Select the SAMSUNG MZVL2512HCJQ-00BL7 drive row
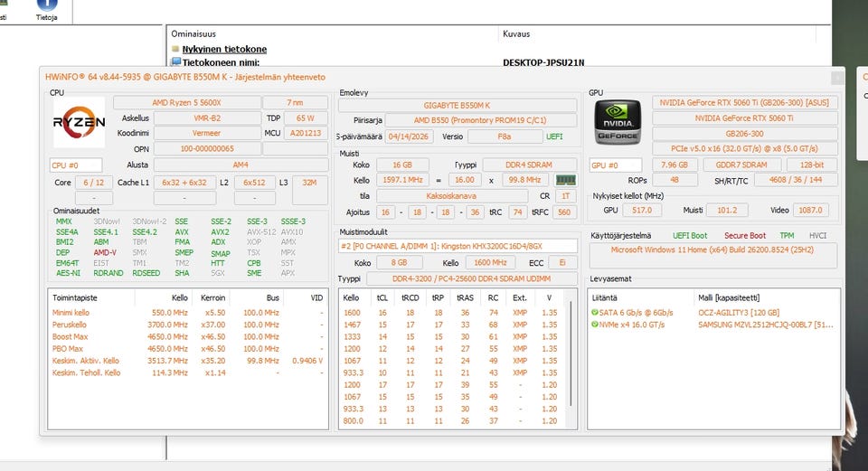Screen dimensions: 868x471 713,325
